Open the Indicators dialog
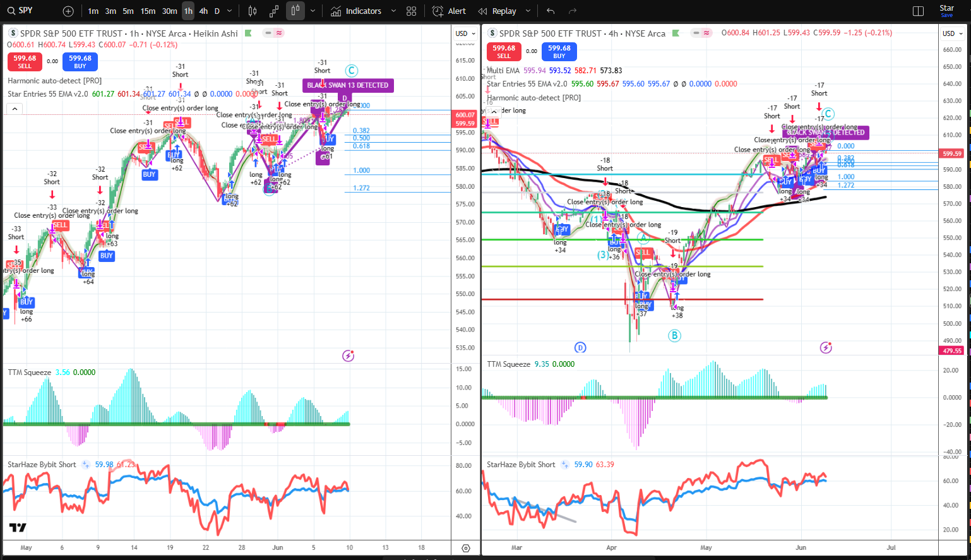971x560 pixels. point(356,11)
